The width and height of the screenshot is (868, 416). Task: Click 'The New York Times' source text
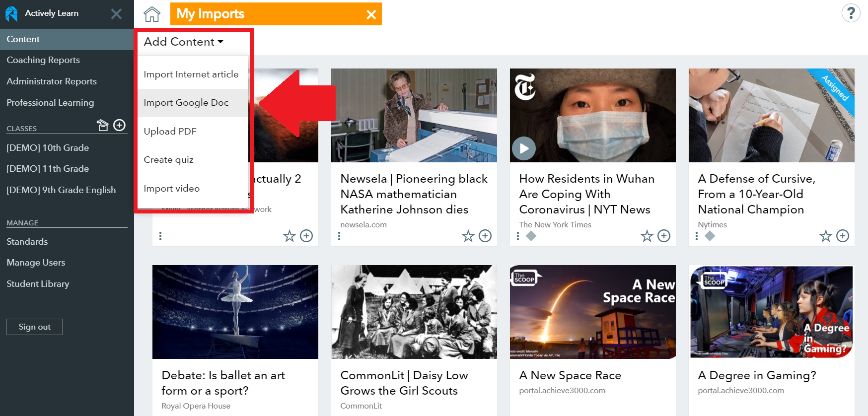point(555,225)
